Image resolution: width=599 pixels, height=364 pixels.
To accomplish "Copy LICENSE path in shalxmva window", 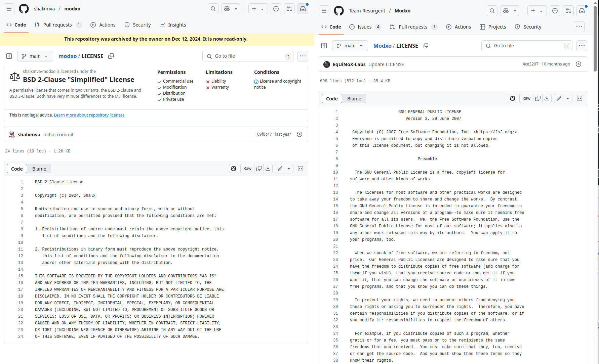I will (111, 56).
